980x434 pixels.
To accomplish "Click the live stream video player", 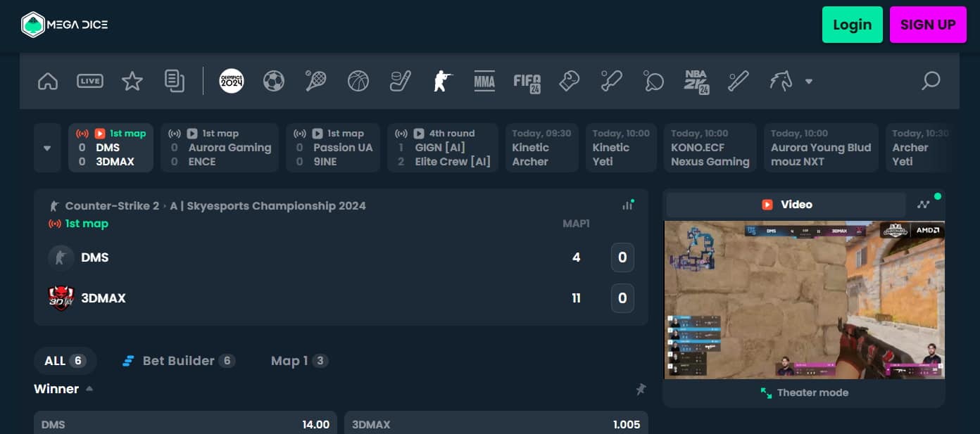I will [x=804, y=300].
